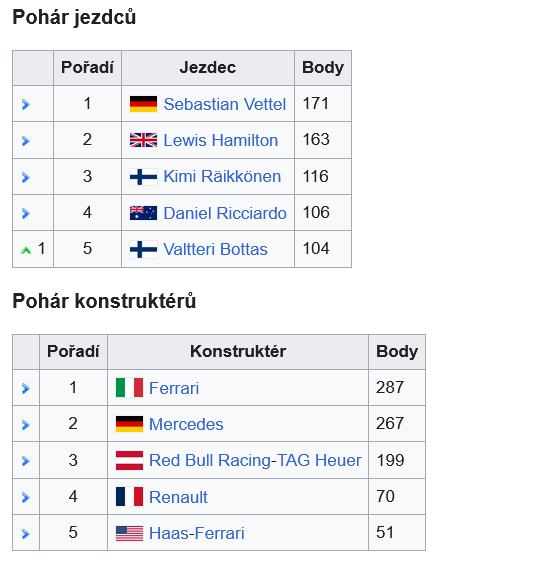This screenshot has width=545, height=567.
Task: Click the French flag next to Renault
Action: coord(129,497)
